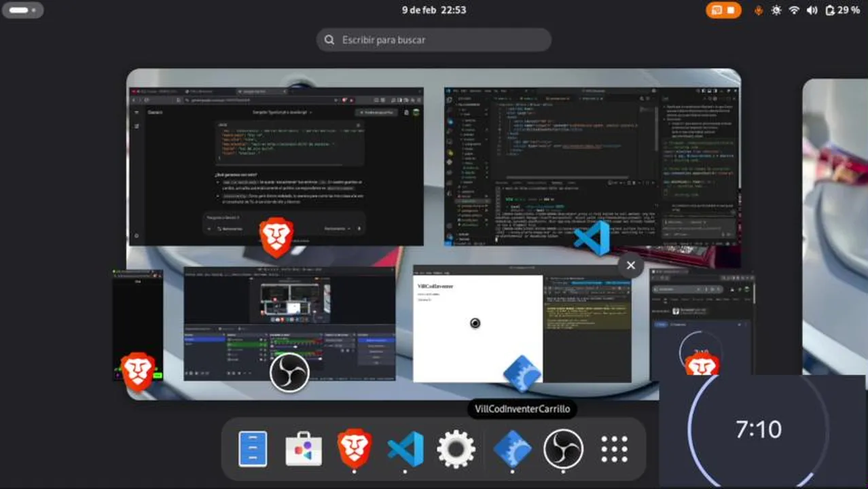Open Settings gear in the dock
868x489 pixels.
click(x=456, y=449)
